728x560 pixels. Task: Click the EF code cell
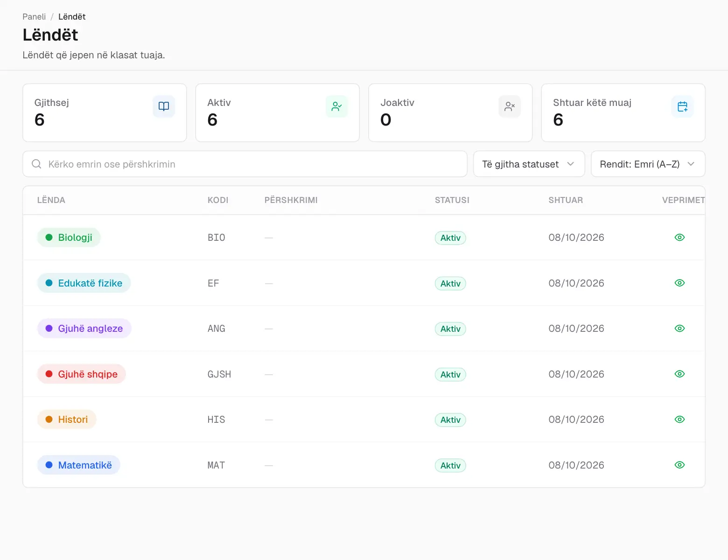[213, 283]
